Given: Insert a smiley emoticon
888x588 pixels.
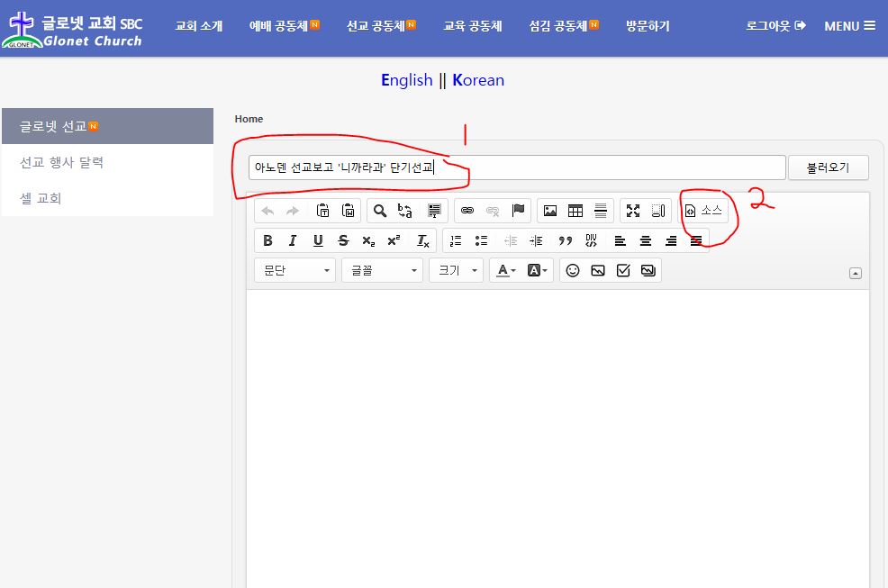Looking at the screenshot, I should click(573, 270).
